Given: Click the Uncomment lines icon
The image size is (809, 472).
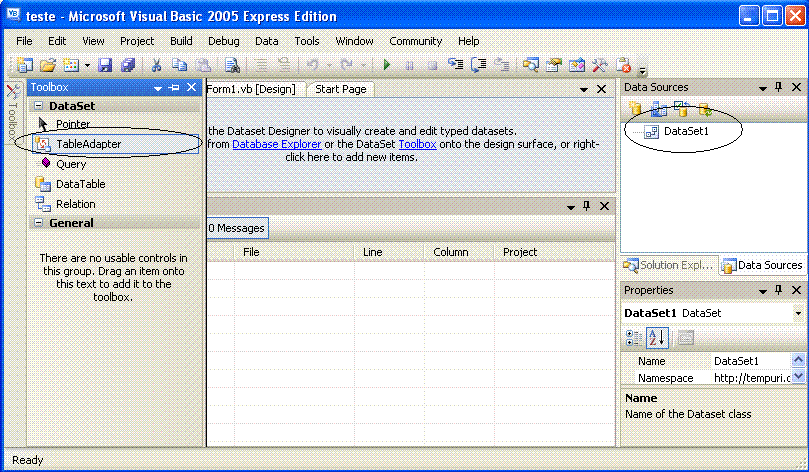Looking at the screenshot, I should click(x=284, y=65).
